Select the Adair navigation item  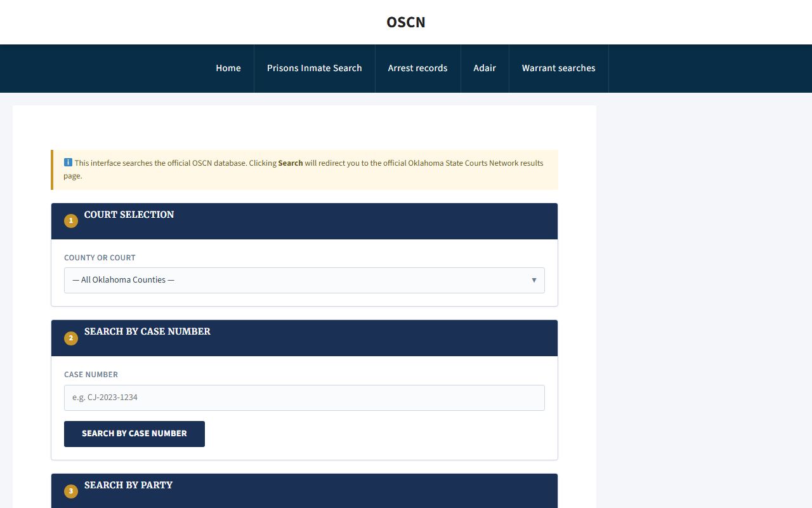click(485, 68)
